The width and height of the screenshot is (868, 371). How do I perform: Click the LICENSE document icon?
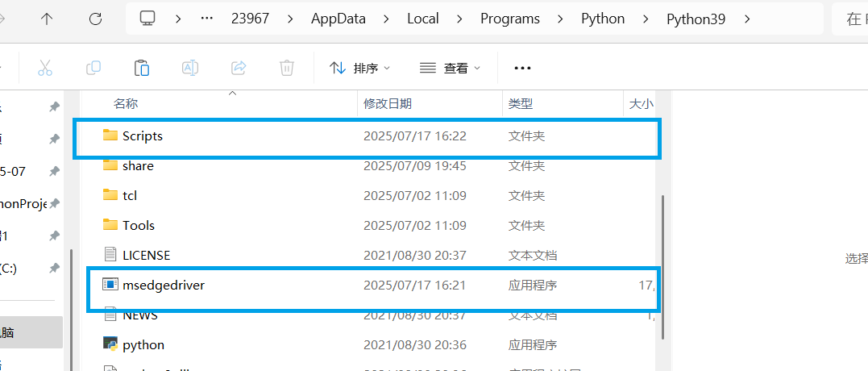tap(110, 255)
